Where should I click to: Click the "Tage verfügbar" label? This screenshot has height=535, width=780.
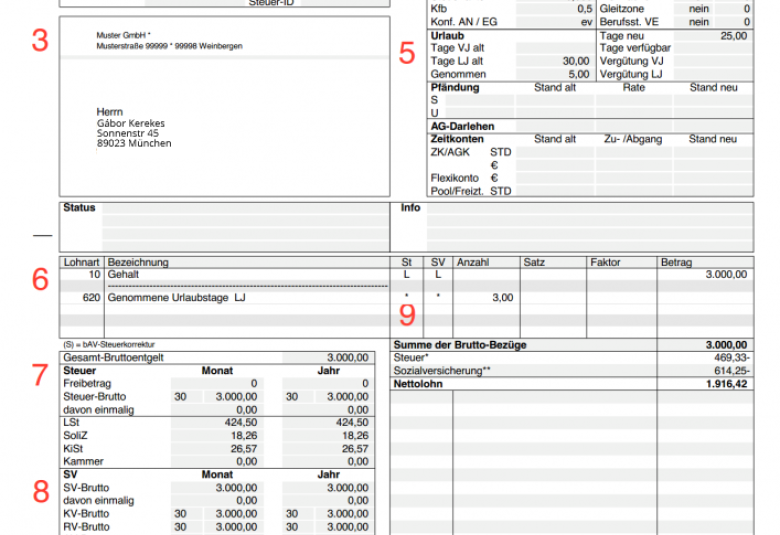(635, 48)
